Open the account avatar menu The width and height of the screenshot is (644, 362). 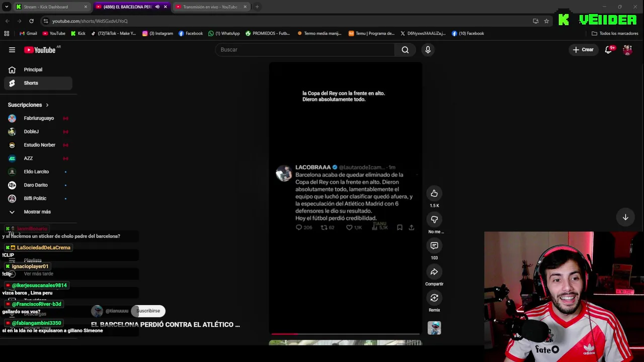point(627,50)
